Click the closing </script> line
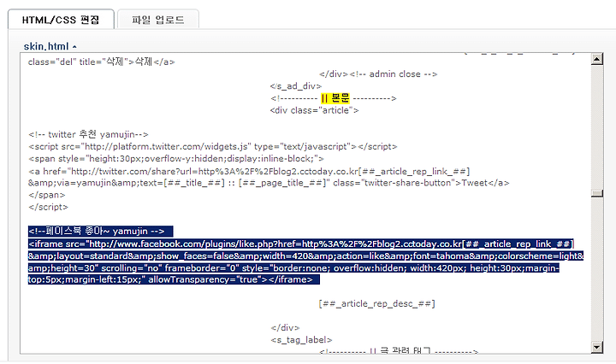616x364 pixels. [x=48, y=207]
